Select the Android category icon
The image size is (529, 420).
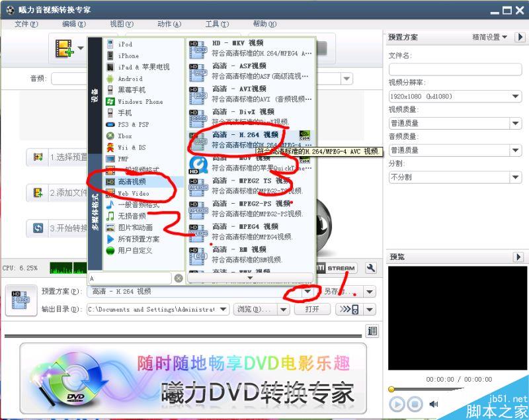click(x=110, y=79)
